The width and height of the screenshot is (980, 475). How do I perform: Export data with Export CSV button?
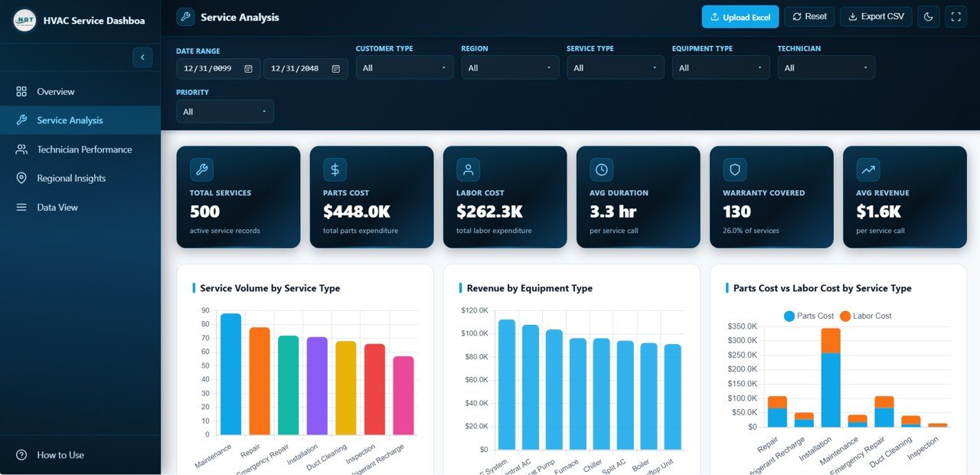[876, 17]
